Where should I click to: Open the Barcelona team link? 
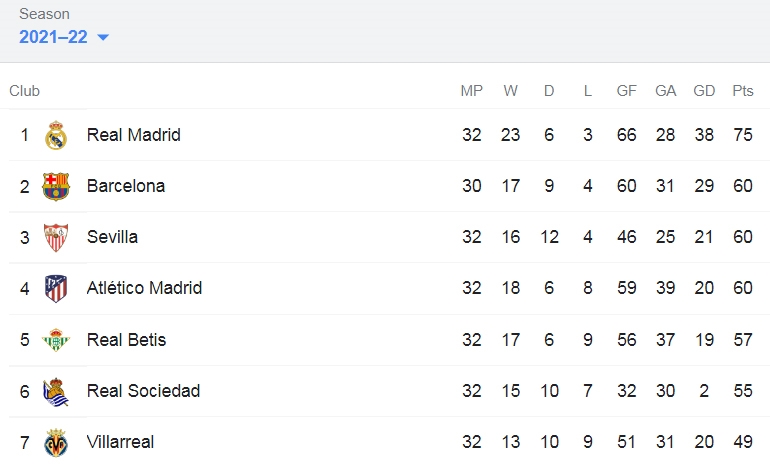click(126, 186)
